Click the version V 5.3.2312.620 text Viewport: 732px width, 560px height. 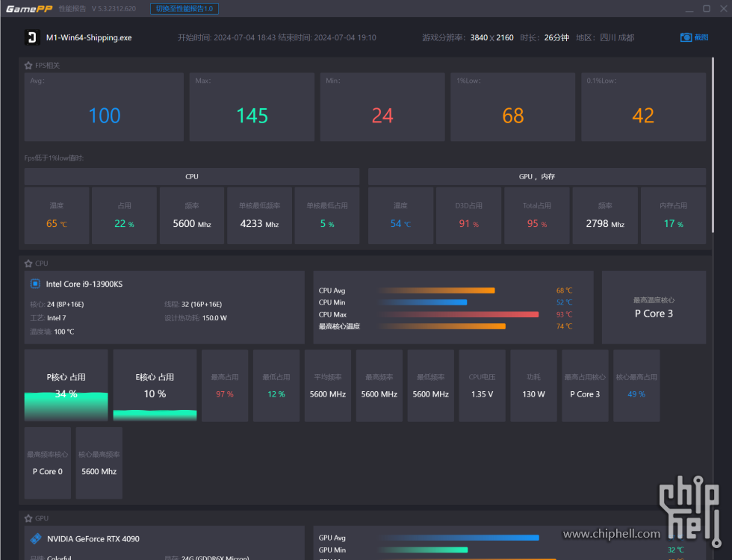click(x=114, y=9)
